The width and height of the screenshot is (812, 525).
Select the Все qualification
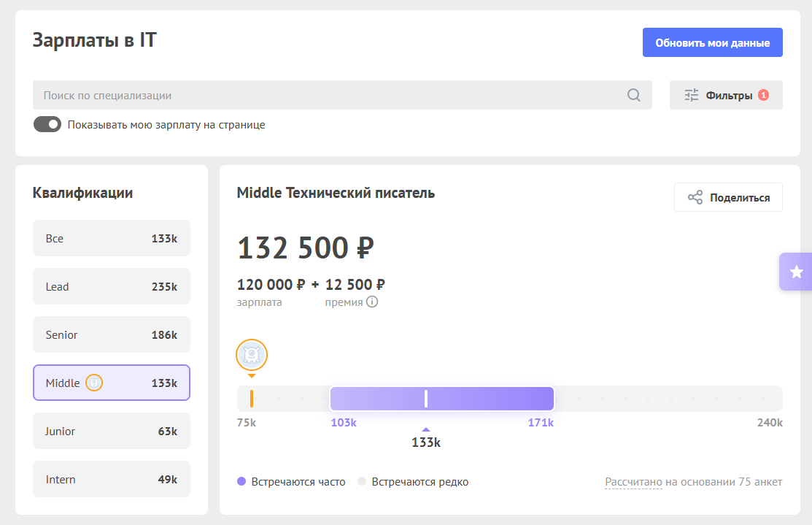coord(111,238)
